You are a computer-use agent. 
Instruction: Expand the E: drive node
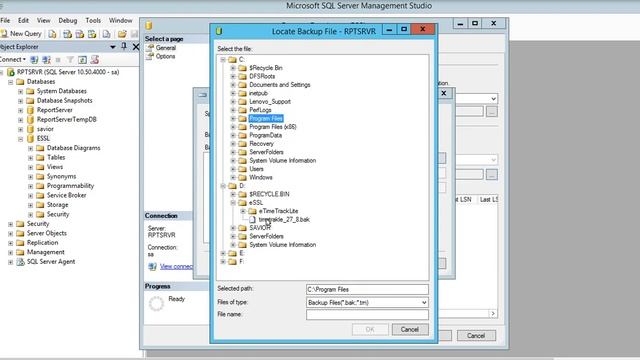(x=223, y=253)
